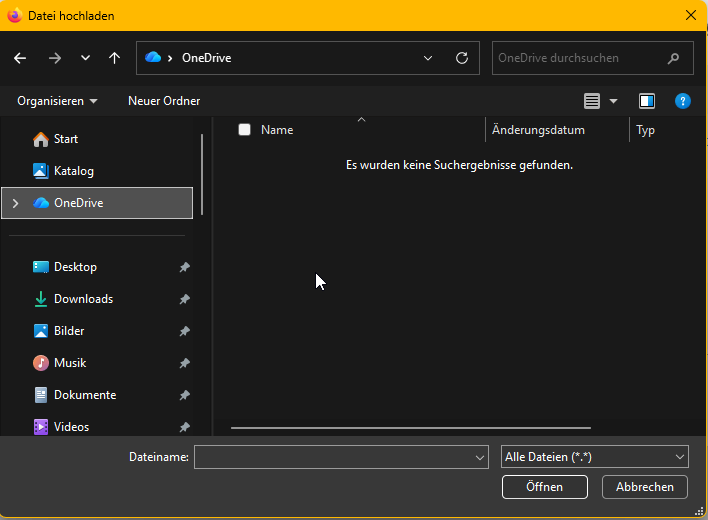This screenshot has width=708, height=520.
Task: Refresh the OneDrive folder view
Action: pyautogui.click(x=461, y=58)
